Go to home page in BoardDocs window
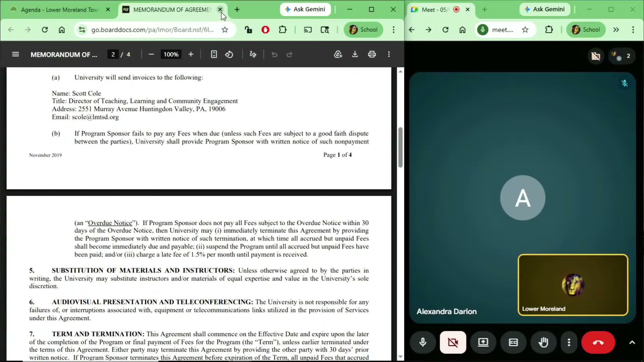This screenshot has height=362, width=644. pyautogui.click(x=62, y=30)
